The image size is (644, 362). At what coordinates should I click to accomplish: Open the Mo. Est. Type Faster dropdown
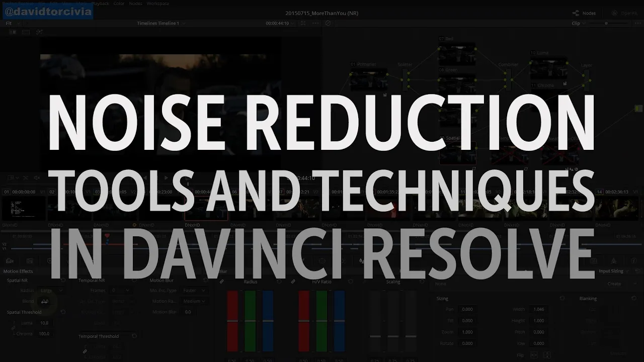pyautogui.click(x=195, y=291)
